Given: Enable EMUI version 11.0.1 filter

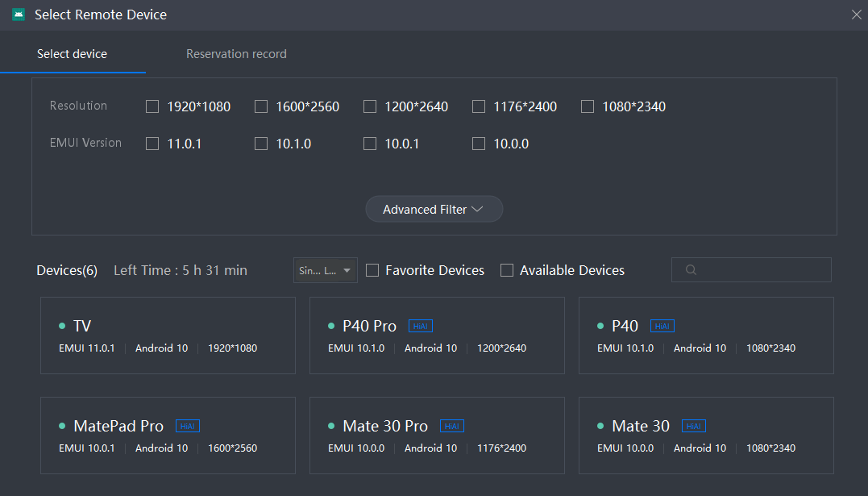Looking at the screenshot, I should pos(152,144).
